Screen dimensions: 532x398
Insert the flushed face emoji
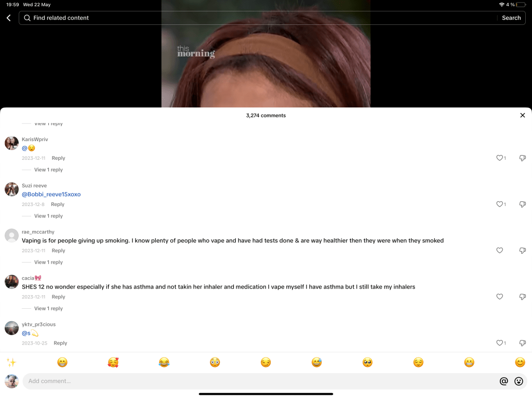tap(215, 363)
